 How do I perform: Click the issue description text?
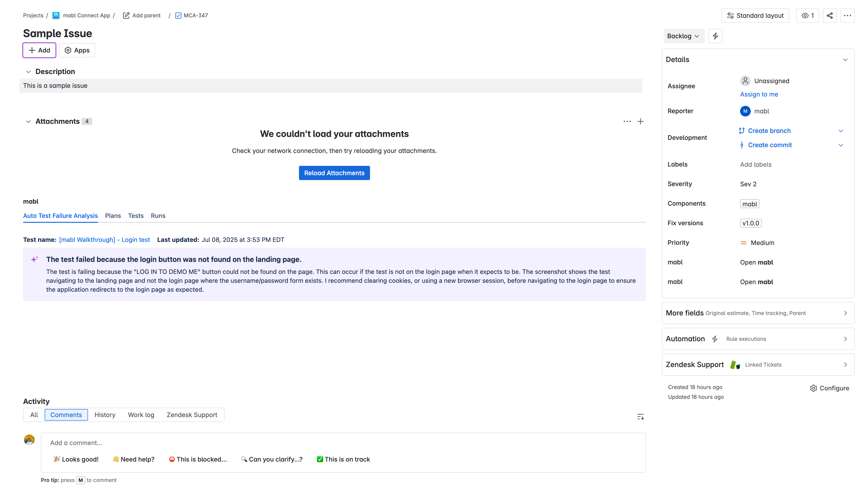point(55,86)
